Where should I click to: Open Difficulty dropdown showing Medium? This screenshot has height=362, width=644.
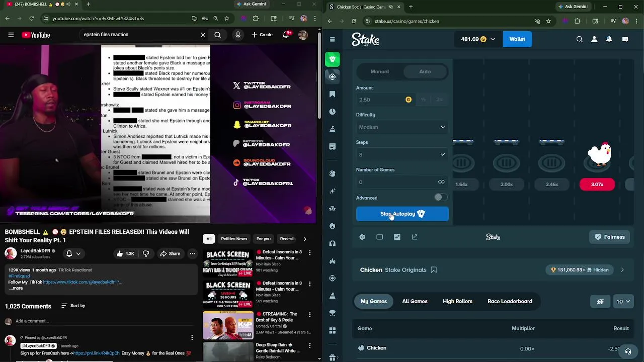pyautogui.click(x=402, y=127)
